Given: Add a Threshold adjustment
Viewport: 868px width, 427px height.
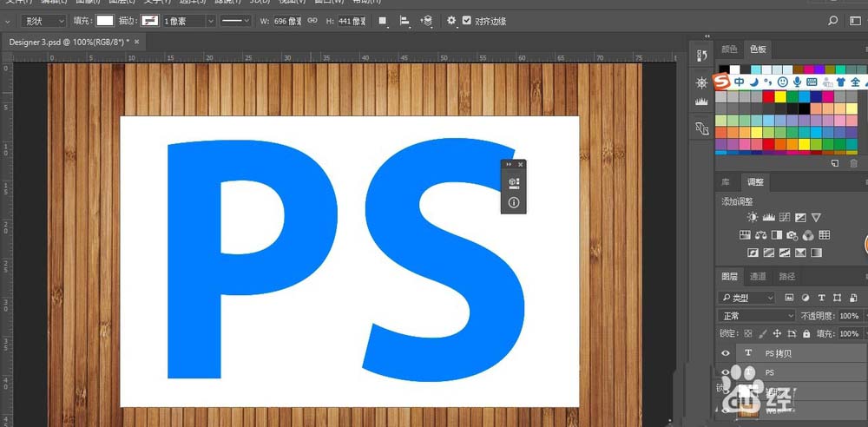Looking at the screenshot, I should [x=785, y=253].
